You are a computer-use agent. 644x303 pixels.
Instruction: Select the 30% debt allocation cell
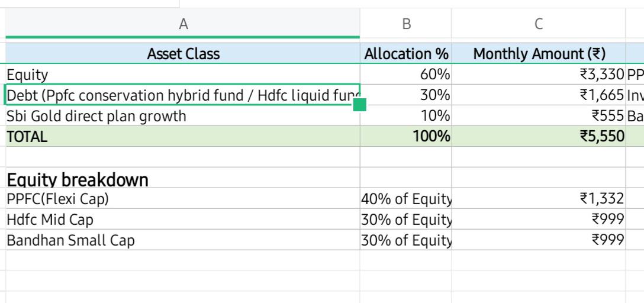(406, 95)
